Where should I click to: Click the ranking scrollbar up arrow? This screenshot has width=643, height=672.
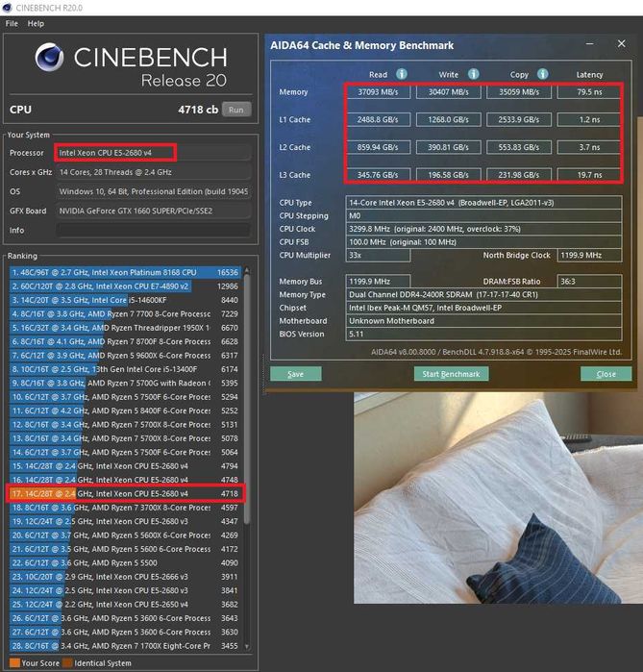[x=247, y=271]
